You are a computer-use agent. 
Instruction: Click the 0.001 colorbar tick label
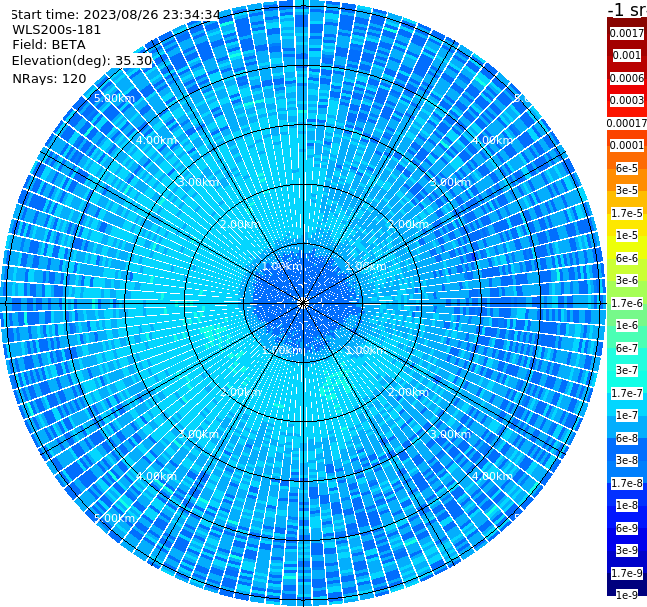coord(627,55)
